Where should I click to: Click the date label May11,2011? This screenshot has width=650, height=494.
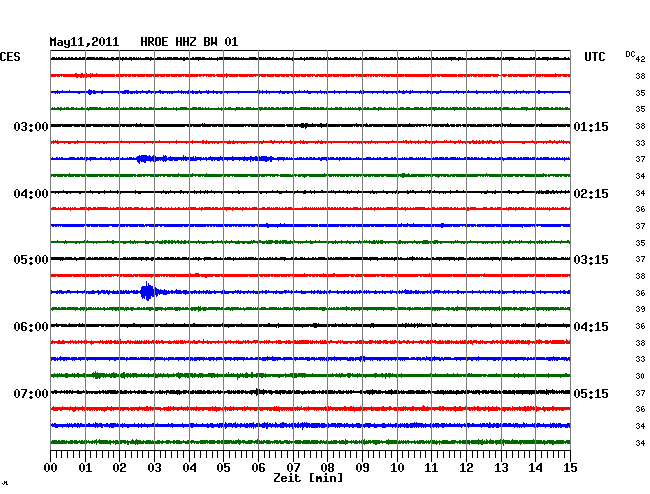[84, 42]
